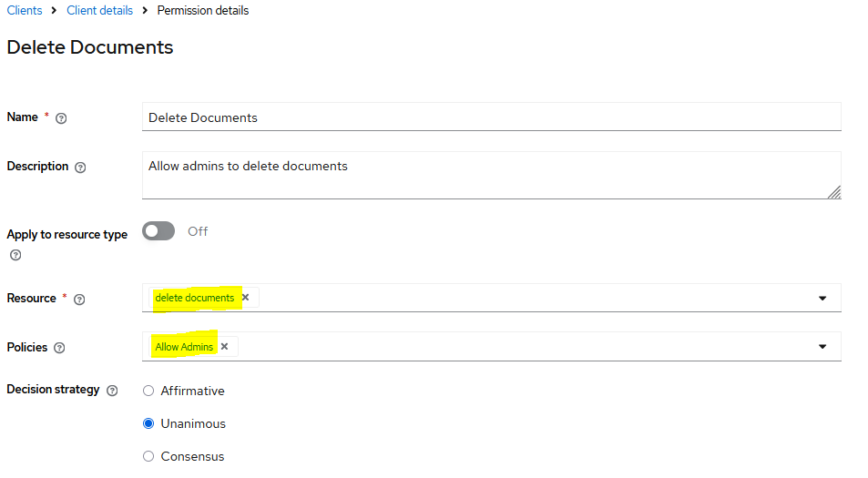Choose the Consensus decision strategy
868x478 pixels.
click(x=148, y=456)
